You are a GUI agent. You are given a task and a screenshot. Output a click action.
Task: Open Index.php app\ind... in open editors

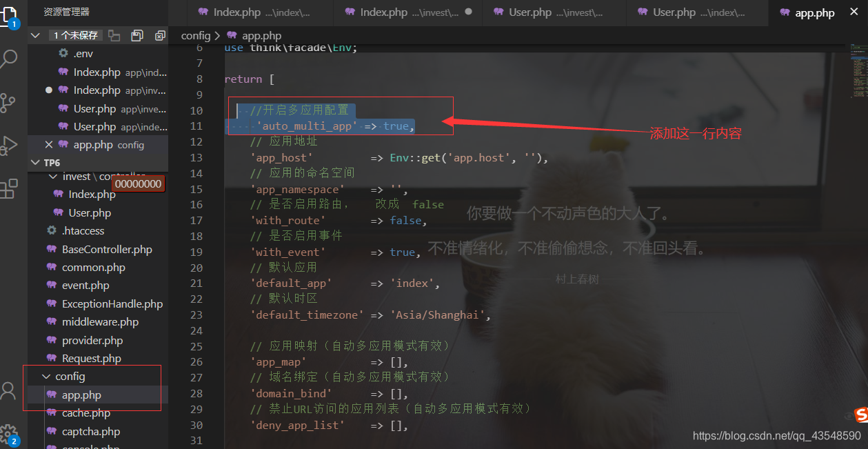(x=98, y=72)
